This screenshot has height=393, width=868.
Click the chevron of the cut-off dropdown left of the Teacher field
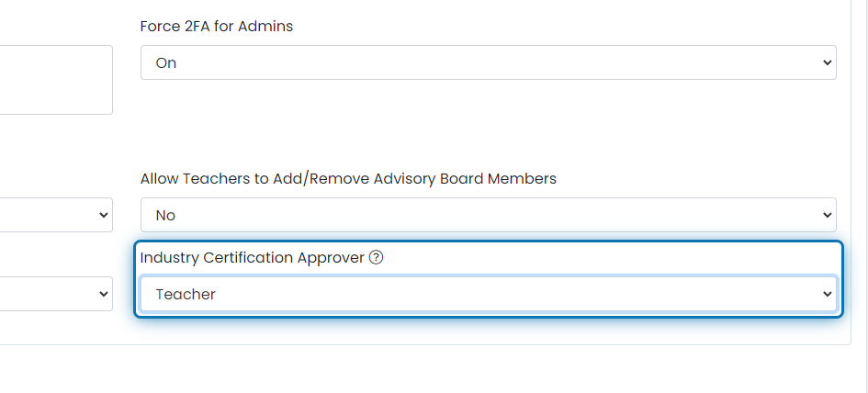click(104, 294)
